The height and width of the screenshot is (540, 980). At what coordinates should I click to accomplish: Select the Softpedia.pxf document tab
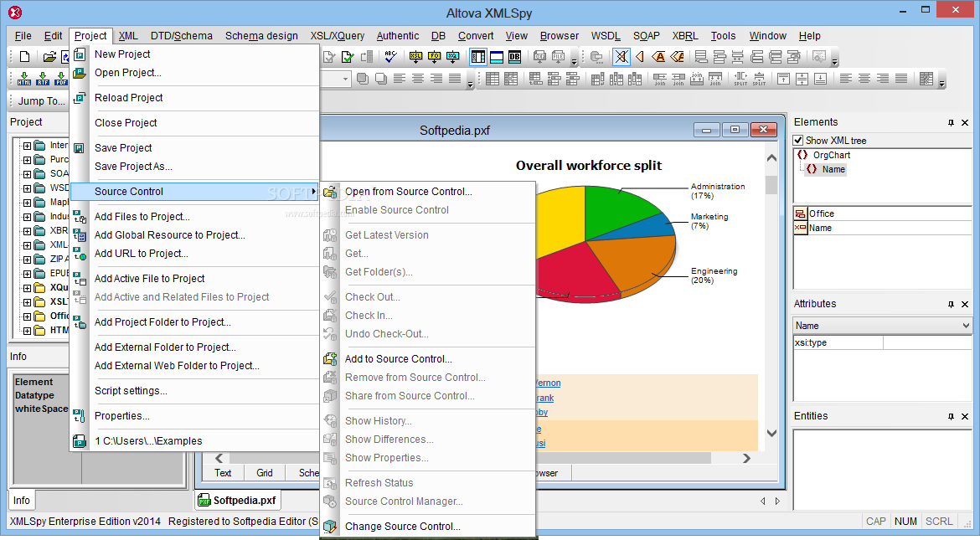238,501
